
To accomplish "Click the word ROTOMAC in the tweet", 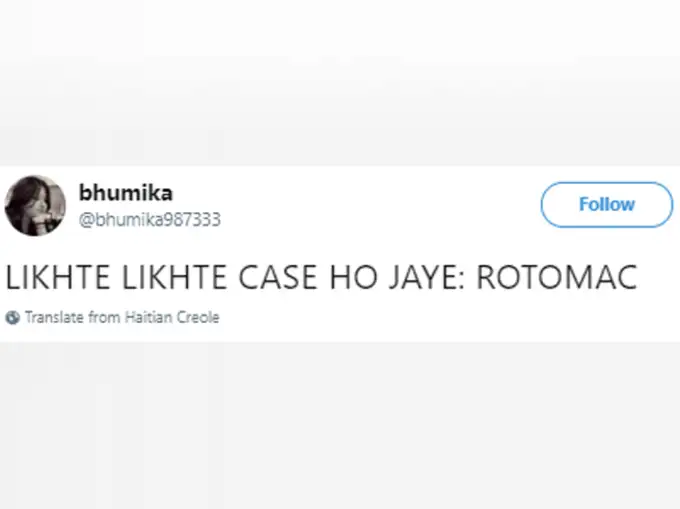I will click(557, 277).
